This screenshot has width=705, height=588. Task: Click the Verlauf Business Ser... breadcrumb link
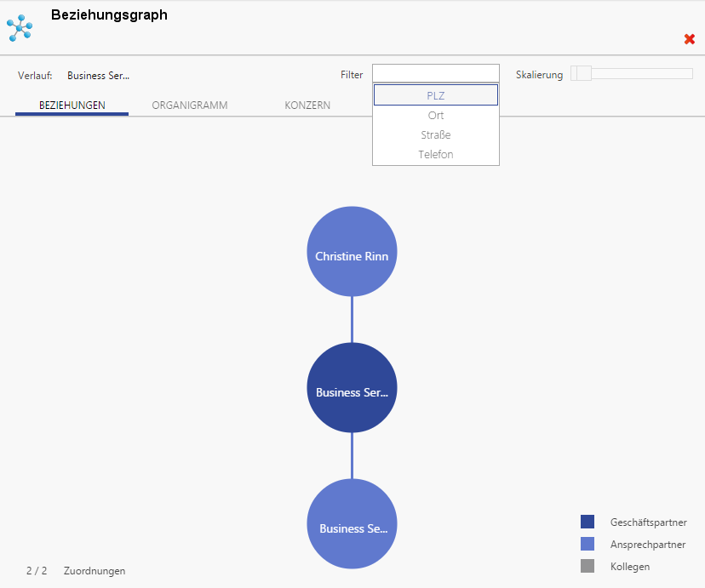pos(98,75)
